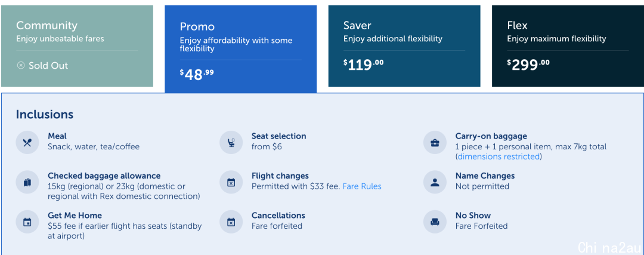The height and width of the screenshot is (255, 644).
Task: Click the Checked baggage allowance suitcase icon
Action: click(27, 182)
